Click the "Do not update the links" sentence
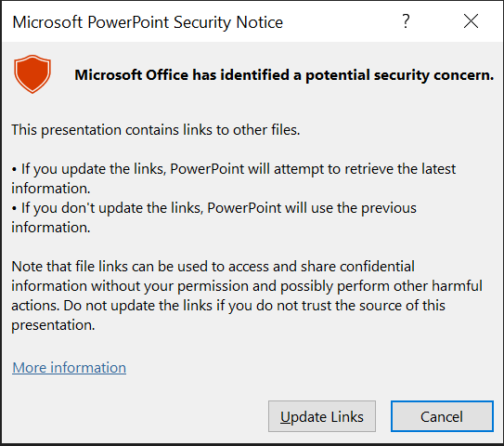Screen dimensions: 504x446 point(254,306)
